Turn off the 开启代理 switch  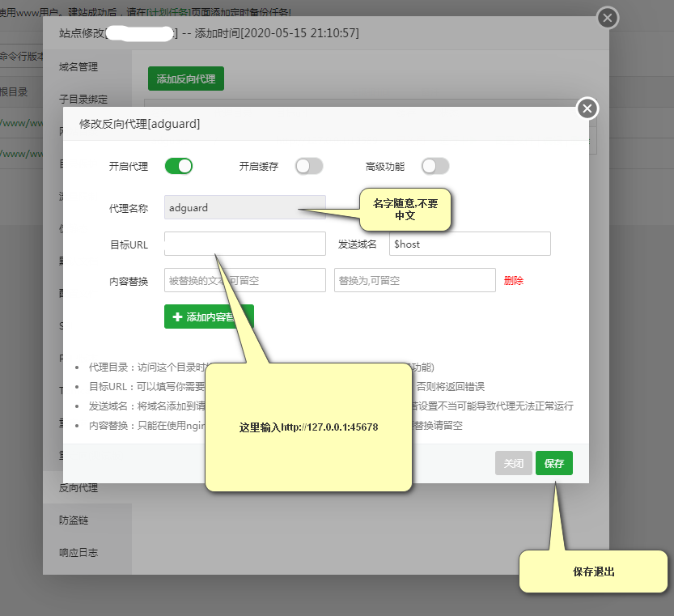click(x=179, y=166)
